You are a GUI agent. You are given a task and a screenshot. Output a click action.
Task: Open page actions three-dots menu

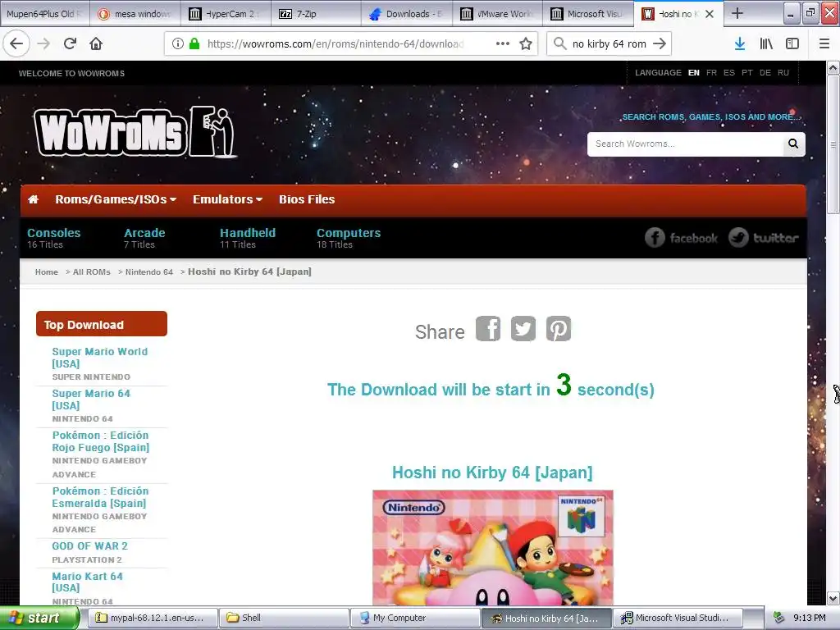click(x=503, y=44)
